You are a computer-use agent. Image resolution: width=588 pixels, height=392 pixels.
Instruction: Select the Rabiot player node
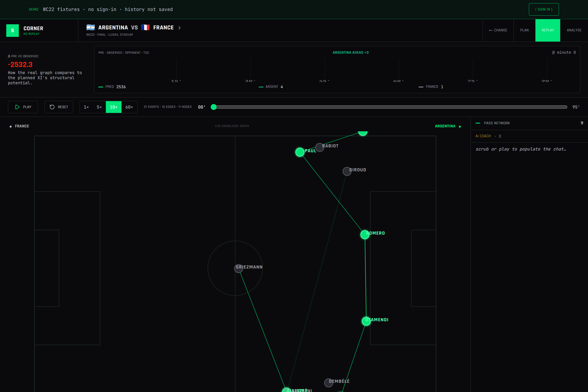pos(320,148)
